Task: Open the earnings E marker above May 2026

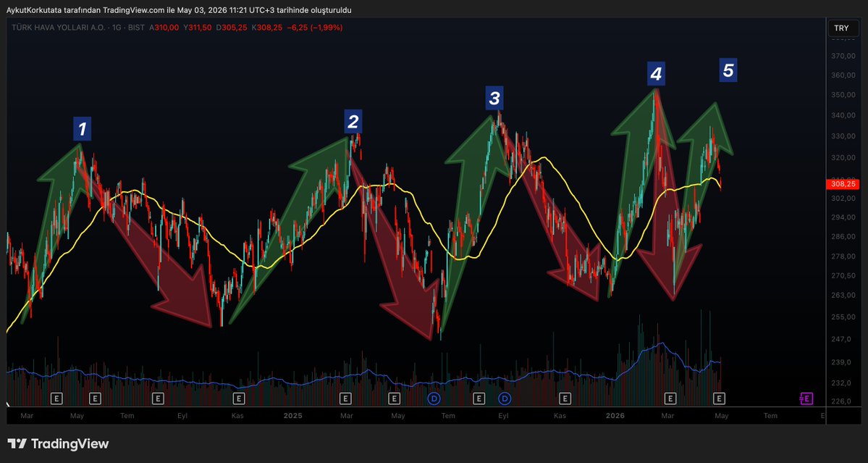Action: [719, 399]
